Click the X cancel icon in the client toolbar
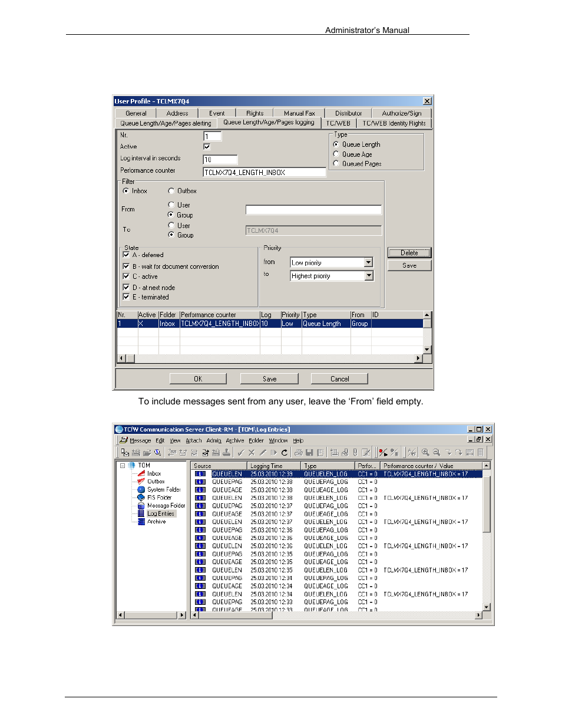Screen dimensions: 562x728 coord(252,453)
